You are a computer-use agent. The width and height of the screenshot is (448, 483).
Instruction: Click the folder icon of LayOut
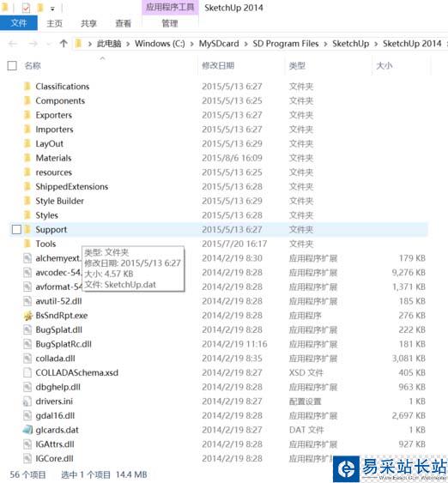pyautogui.click(x=27, y=143)
